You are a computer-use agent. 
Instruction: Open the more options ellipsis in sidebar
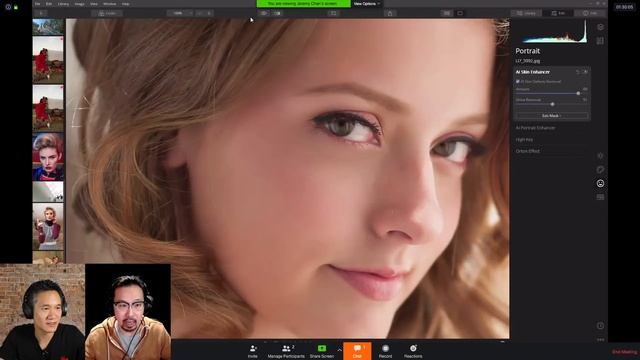pos(600,339)
